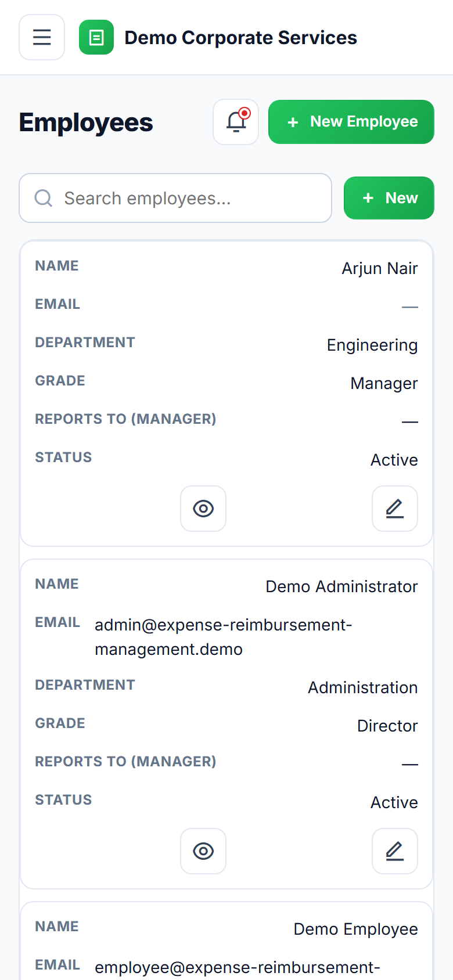This screenshot has width=453, height=980.
Task: Click the small New button beside search
Action: coord(389,198)
